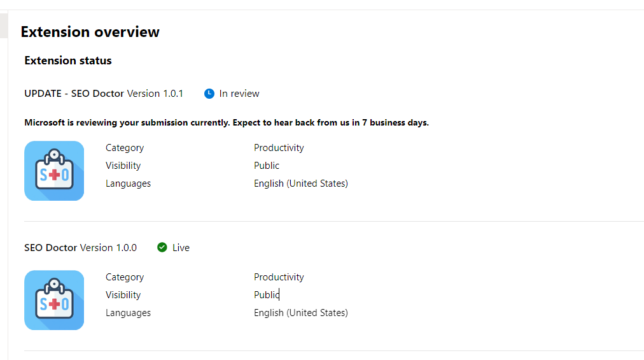The height and width of the screenshot is (360, 644).
Task: Open the SEO Doctor icon for version 1.0.0
Action: click(54, 300)
